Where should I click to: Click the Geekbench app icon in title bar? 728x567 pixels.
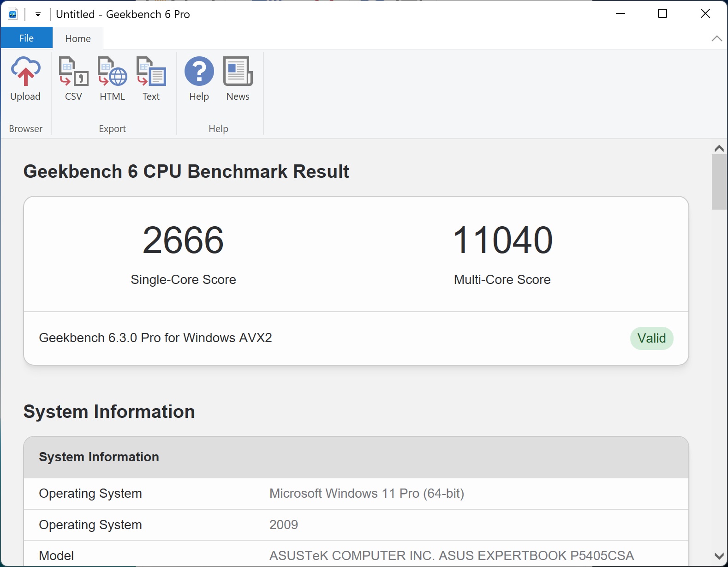[x=13, y=14]
